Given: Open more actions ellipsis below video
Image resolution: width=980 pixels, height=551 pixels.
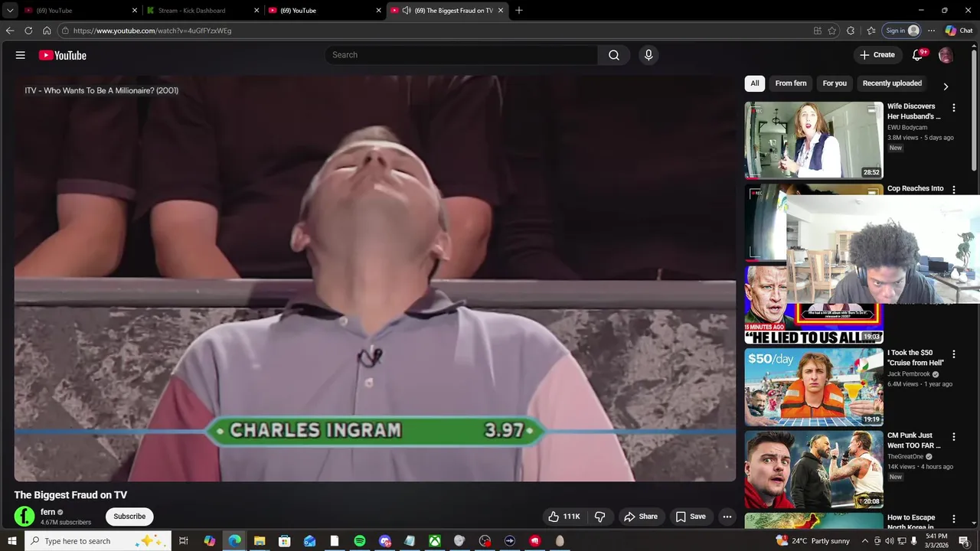Looking at the screenshot, I should pyautogui.click(x=727, y=517).
